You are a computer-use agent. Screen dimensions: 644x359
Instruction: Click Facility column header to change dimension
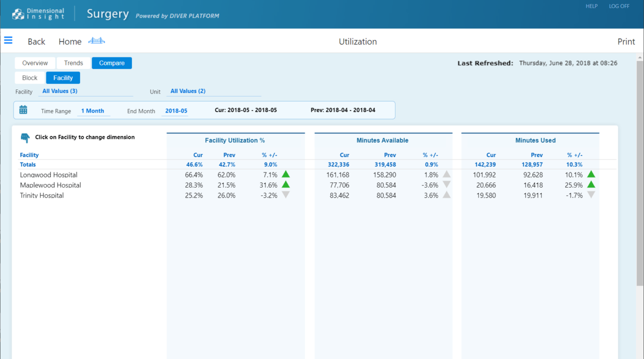(29, 155)
